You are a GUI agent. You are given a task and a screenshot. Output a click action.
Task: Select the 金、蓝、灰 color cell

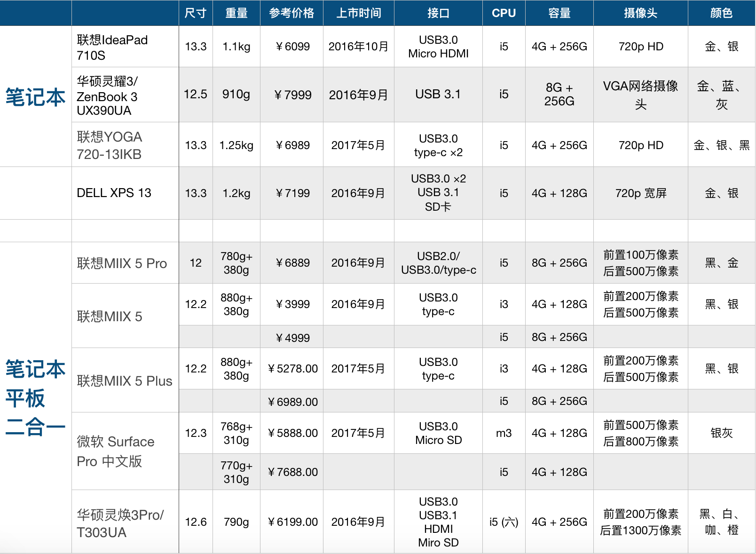(x=722, y=95)
